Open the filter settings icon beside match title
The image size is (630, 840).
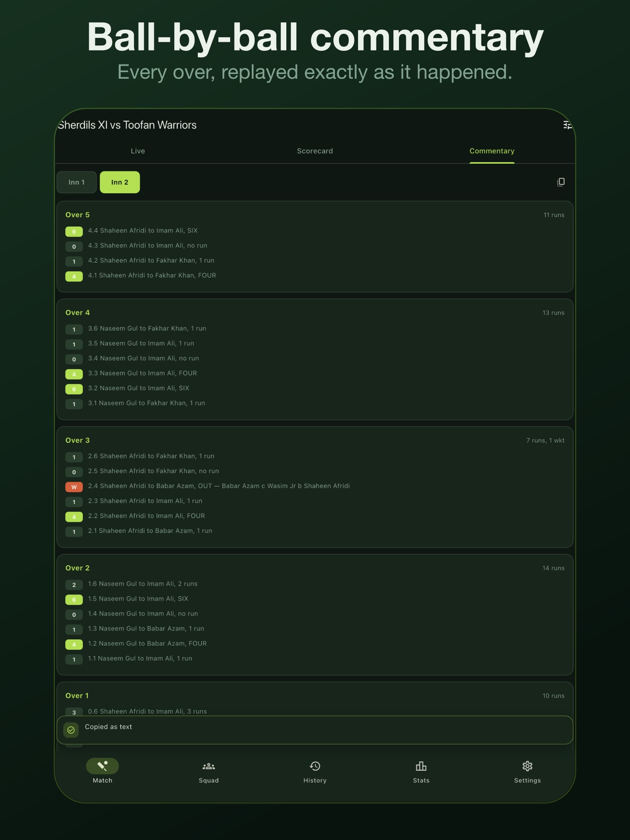tap(567, 125)
